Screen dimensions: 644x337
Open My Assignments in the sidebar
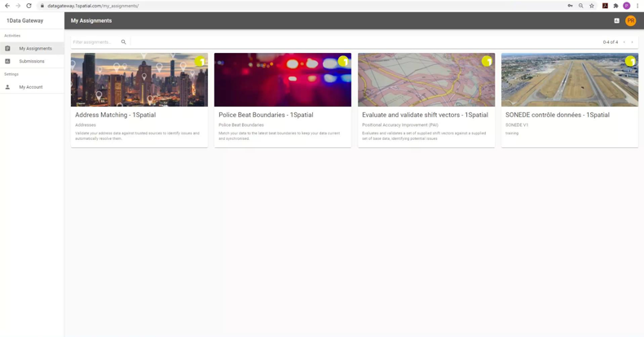(x=32, y=48)
